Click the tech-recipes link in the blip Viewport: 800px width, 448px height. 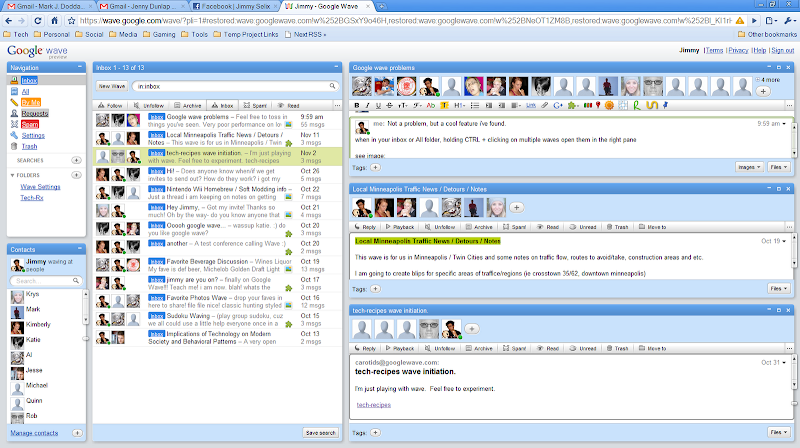373,405
